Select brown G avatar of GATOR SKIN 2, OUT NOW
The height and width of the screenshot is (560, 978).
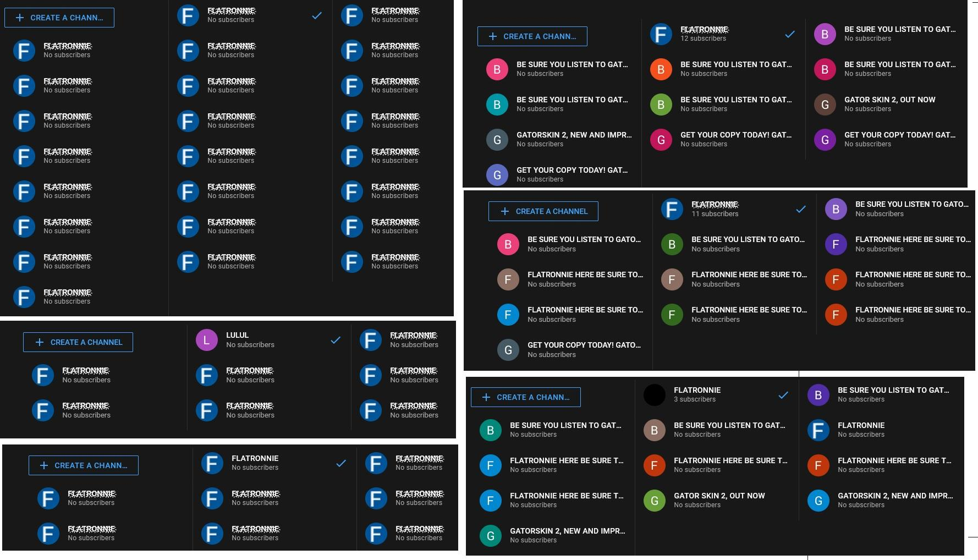coord(825,105)
